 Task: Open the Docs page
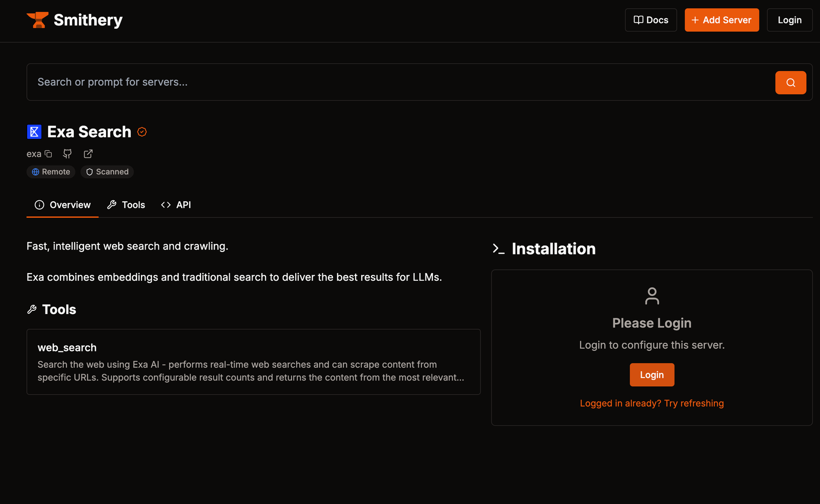651,20
